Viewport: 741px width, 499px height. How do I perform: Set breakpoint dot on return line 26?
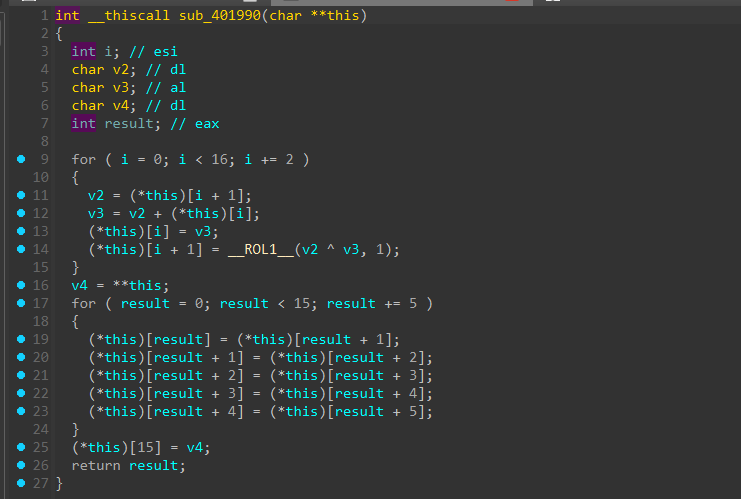(x=21, y=465)
